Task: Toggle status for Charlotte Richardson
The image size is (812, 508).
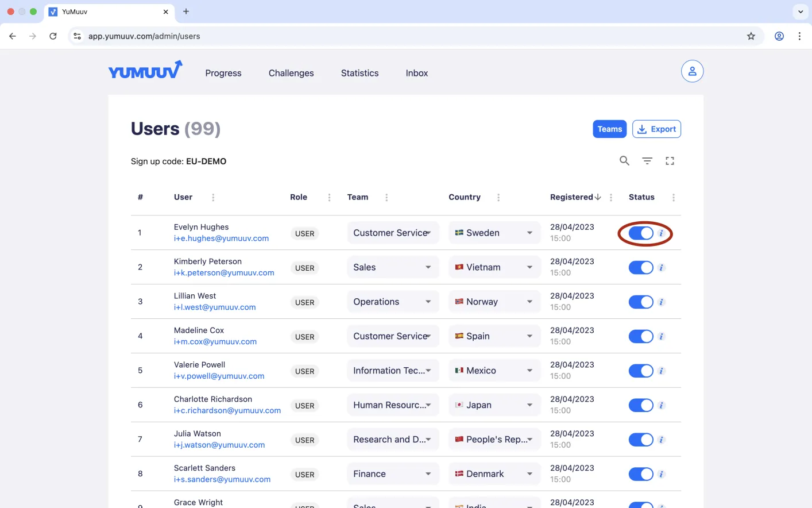Action: (641, 406)
